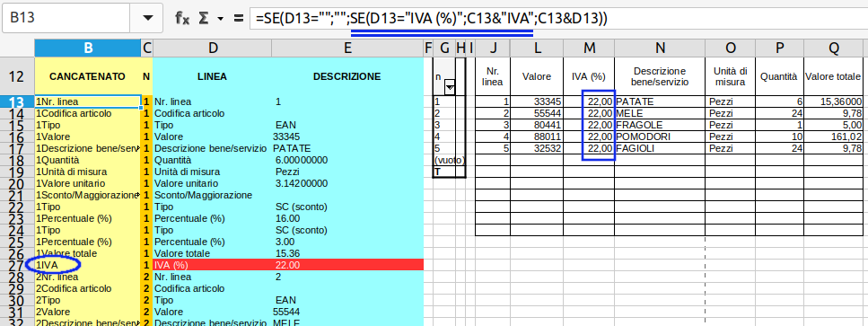Viewport: 868px width, 326px height.
Task: Select cell B27 containing 1IVA
Action: [x=87, y=265]
